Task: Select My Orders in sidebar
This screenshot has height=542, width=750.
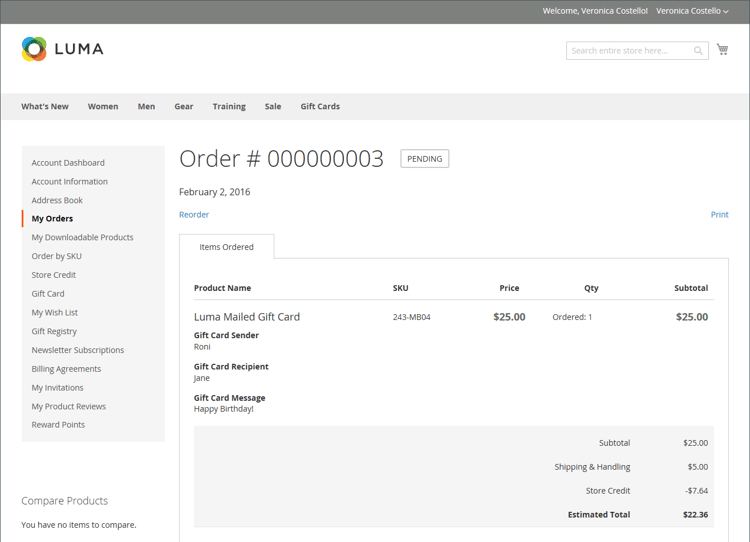Action: (52, 219)
